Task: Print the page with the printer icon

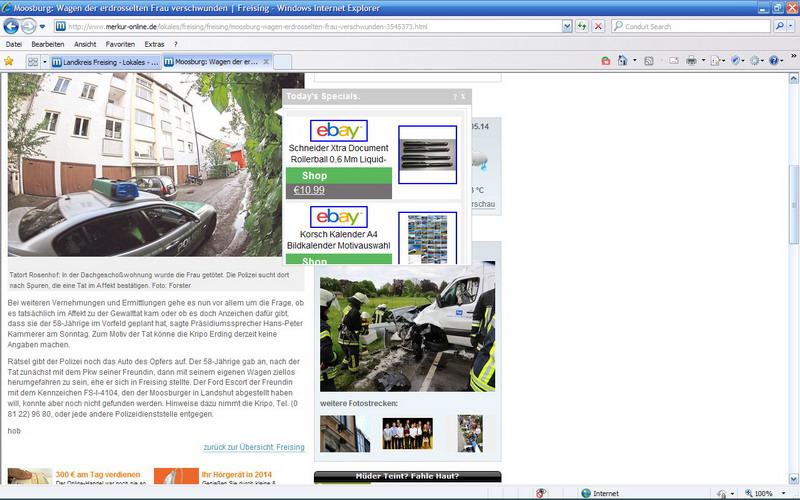Action: pyautogui.click(x=691, y=61)
